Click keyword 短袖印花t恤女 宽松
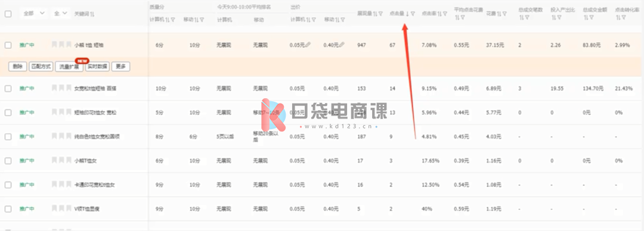The image size is (644, 231). 95,113
